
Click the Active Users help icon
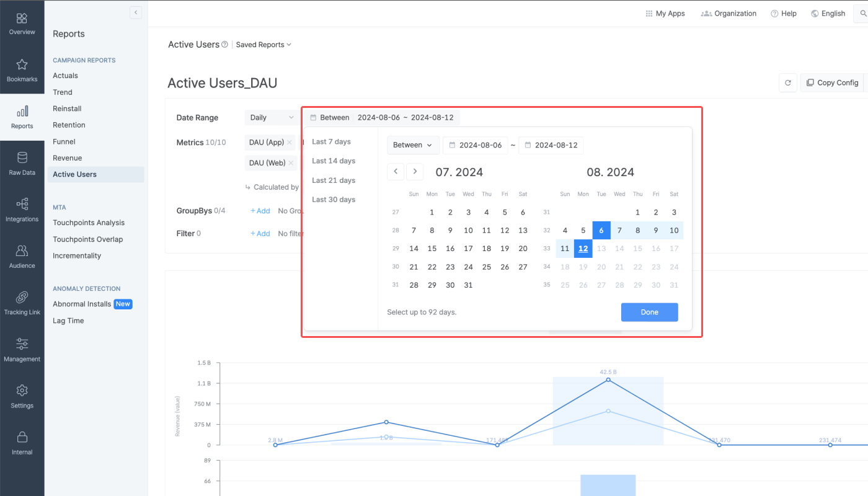pyautogui.click(x=224, y=45)
